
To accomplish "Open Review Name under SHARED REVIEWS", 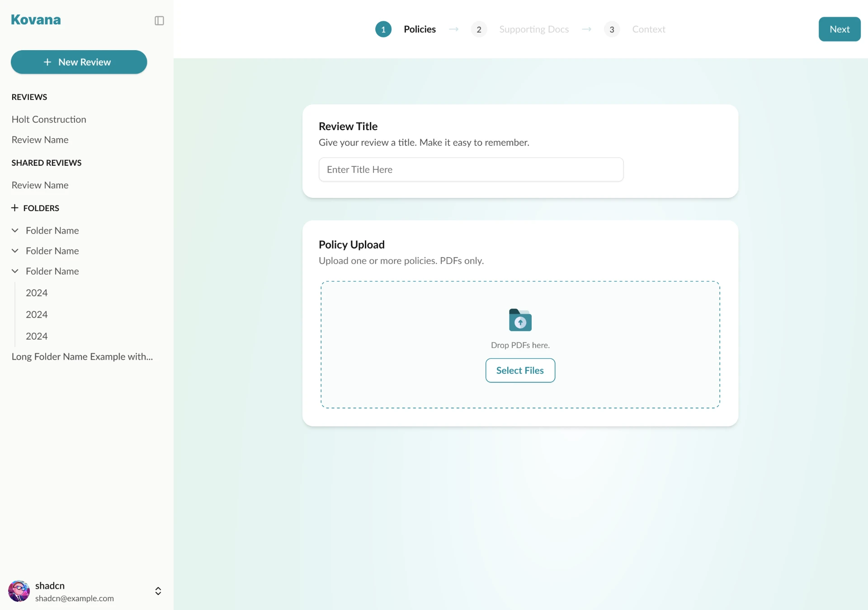I will pos(40,185).
